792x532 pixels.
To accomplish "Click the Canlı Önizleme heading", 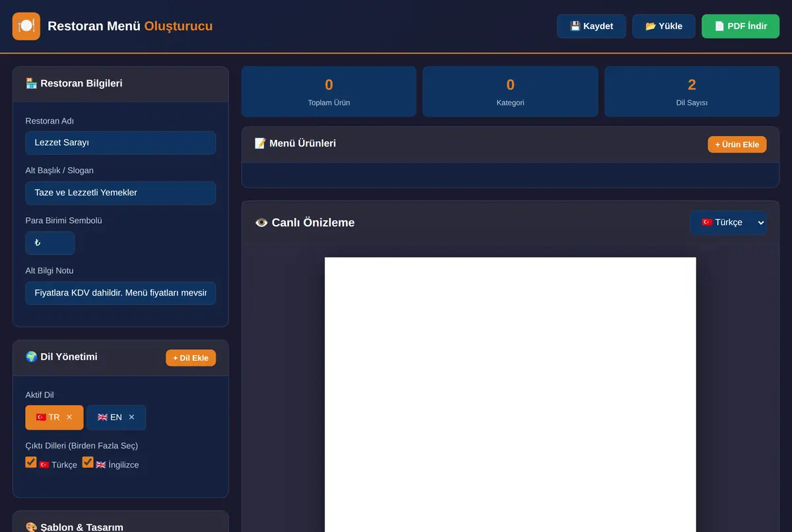I will tap(305, 222).
